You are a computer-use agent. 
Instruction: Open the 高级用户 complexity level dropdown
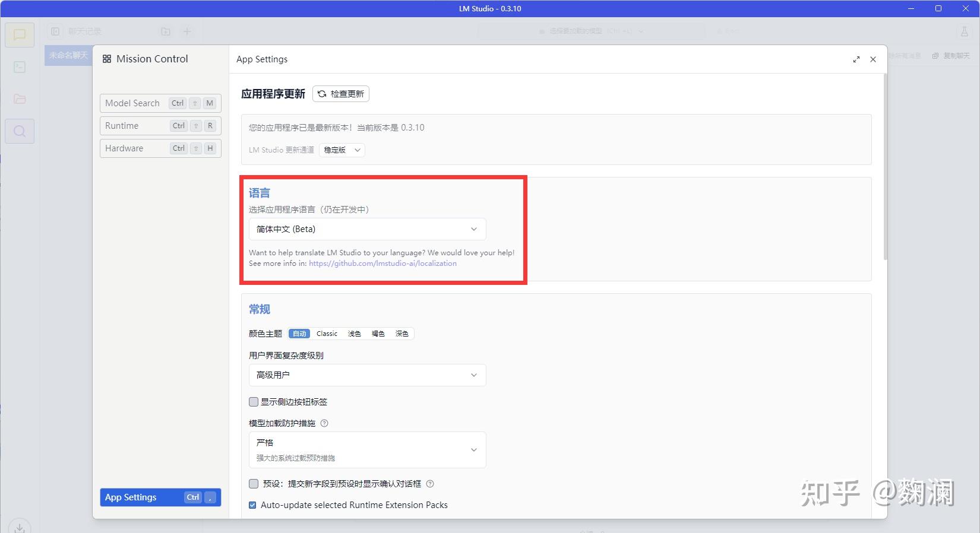pos(367,375)
